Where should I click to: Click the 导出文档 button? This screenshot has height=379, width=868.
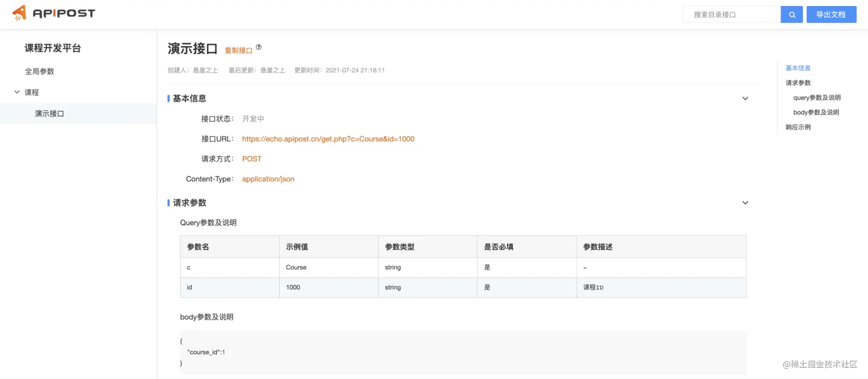(831, 14)
